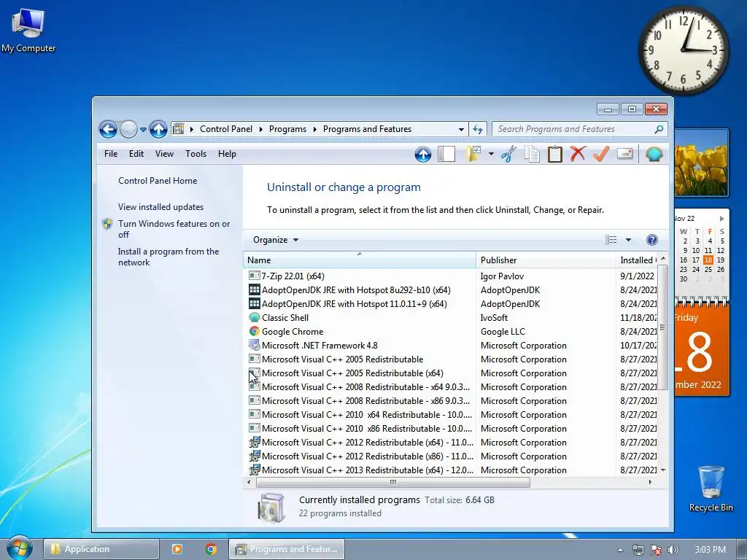Open Install a program from the network
This screenshot has height=560, width=747.
point(169,257)
